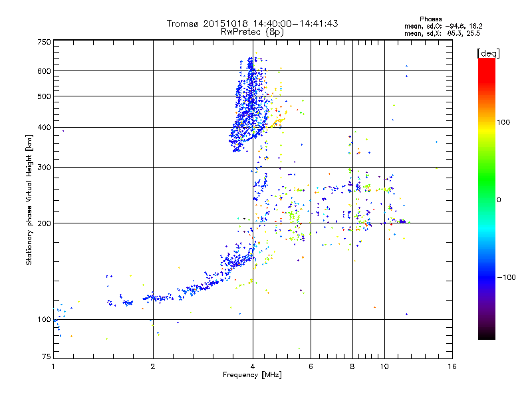Click the y-axis label '750'
The height and width of the screenshot is (399, 532).
click(44, 42)
